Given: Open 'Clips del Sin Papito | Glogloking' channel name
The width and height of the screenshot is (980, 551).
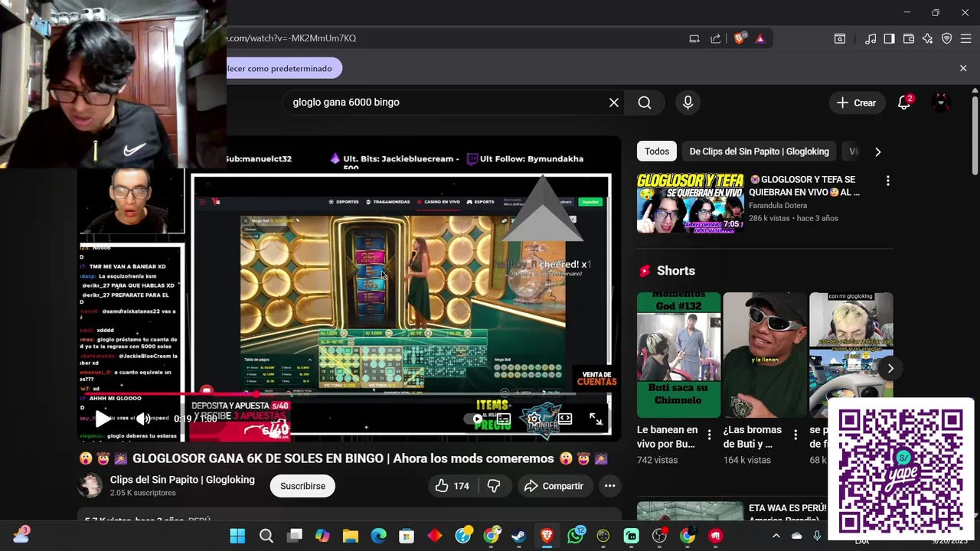Looking at the screenshot, I should point(182,480).
